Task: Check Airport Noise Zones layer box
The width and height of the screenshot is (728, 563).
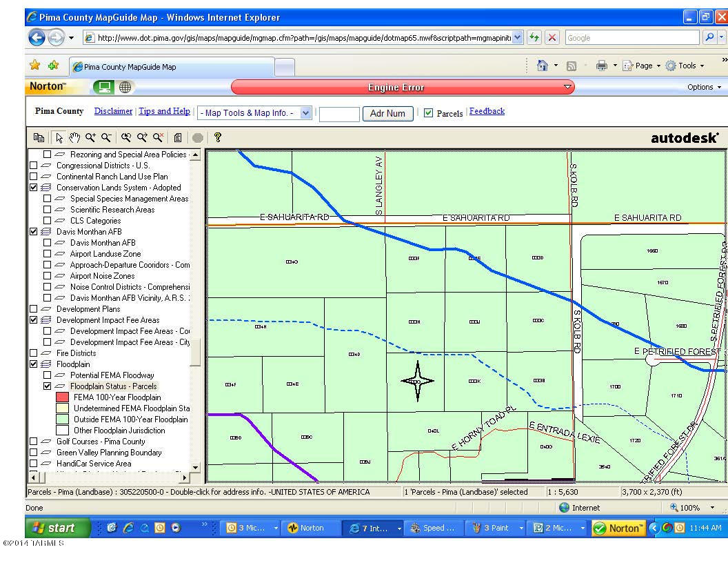Action: (x=48, y=276)
